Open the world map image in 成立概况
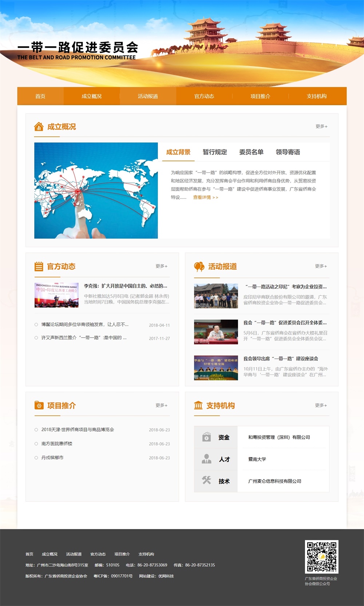 click(96, 190)
